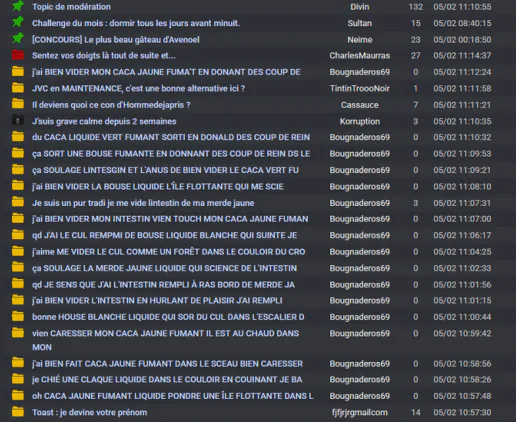Click pin icon next to Challenge du mois
Image resolution: width=516 pixels, height=422 pixels.
(x=18, y=22)
